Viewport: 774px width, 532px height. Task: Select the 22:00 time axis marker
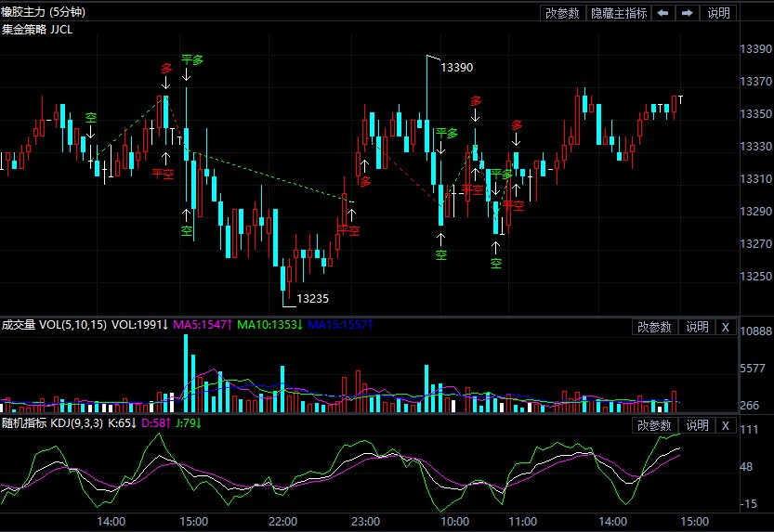click(x=282, y=522)
